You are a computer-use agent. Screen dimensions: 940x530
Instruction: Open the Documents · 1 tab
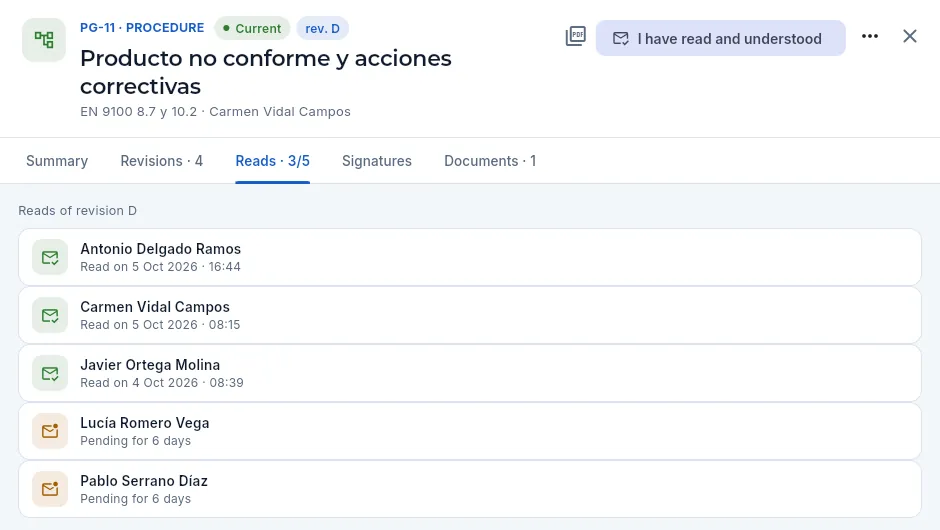[490, 161]
